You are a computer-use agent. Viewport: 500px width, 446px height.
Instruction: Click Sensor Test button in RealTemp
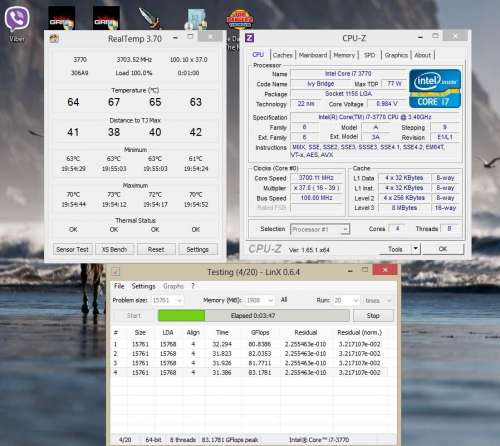point(72,249)
